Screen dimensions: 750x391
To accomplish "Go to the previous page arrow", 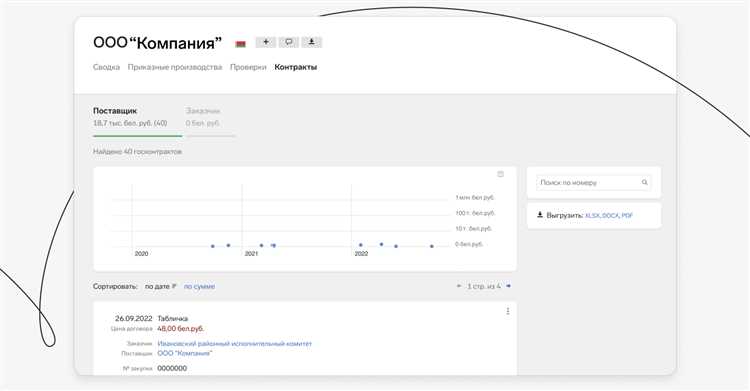I will [x=459, y=286].
